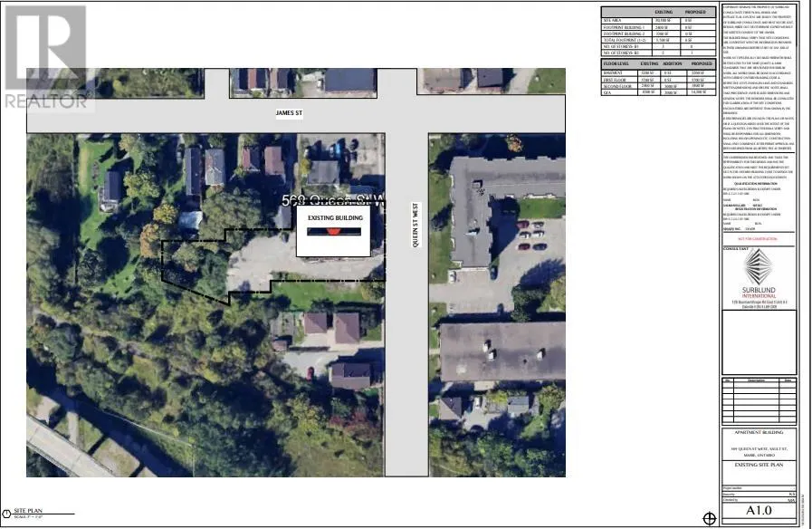Click the BASEMENT row label

pos(613,73)
